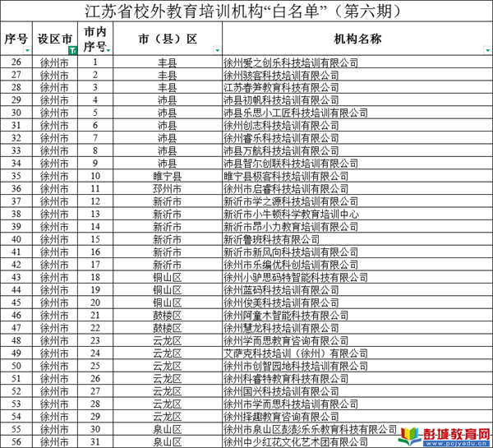Select 云龙区 cell in row 48

(x=168, y=340)
